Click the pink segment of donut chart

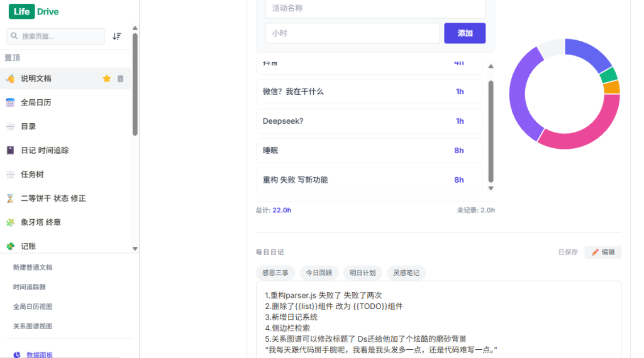[585, 134]
